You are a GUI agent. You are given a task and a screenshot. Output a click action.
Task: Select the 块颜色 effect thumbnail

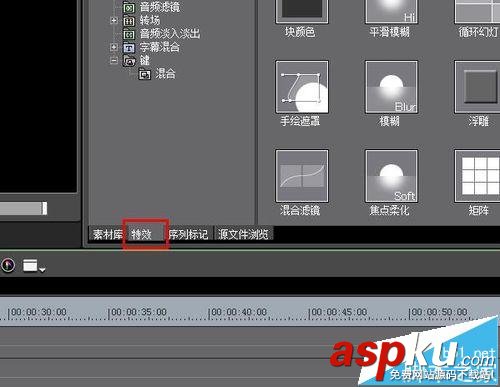click(302, 12)
